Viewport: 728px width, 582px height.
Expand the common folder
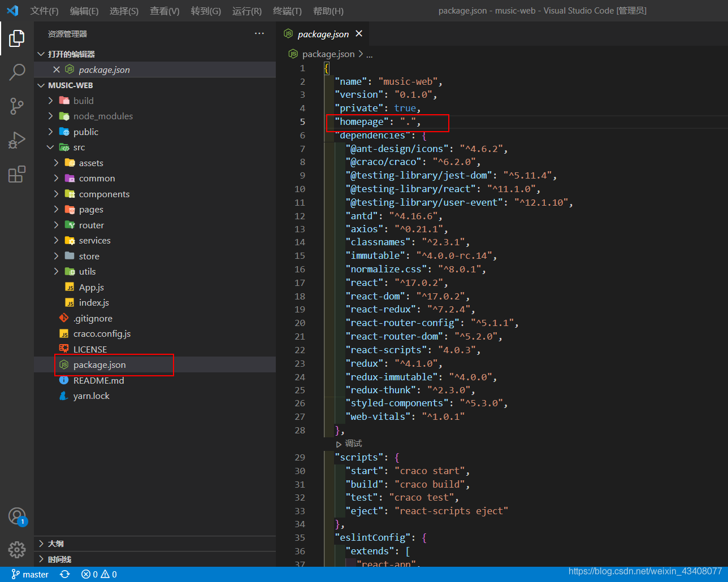(155, 178)
